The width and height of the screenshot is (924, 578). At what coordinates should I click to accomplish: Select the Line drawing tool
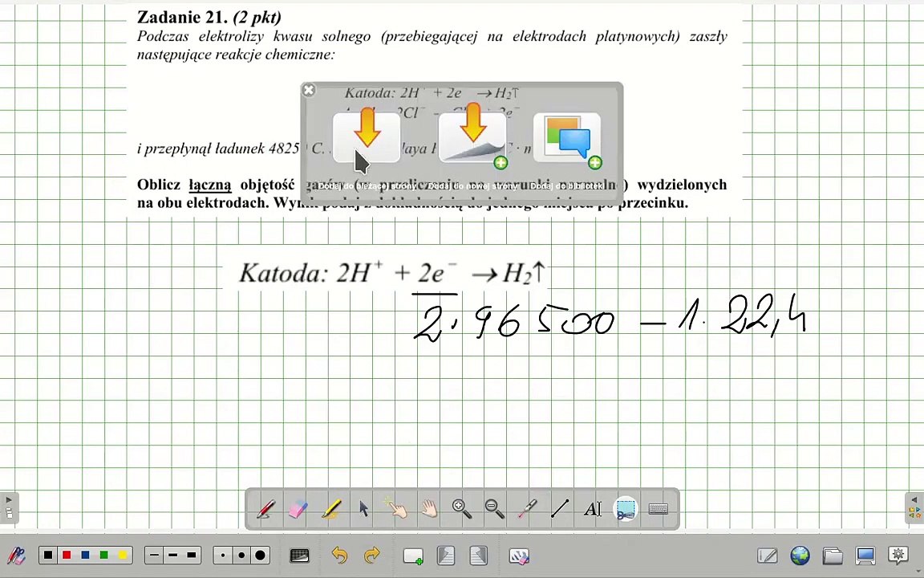(x=560, y=508)
